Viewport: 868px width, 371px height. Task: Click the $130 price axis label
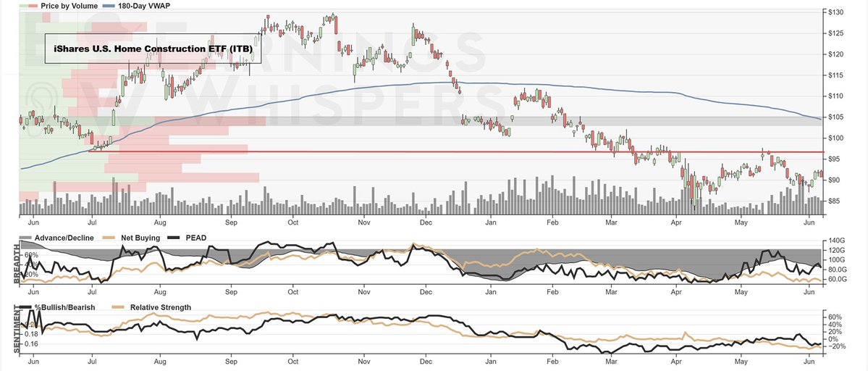pyautogui.click(x=835, y=12)
